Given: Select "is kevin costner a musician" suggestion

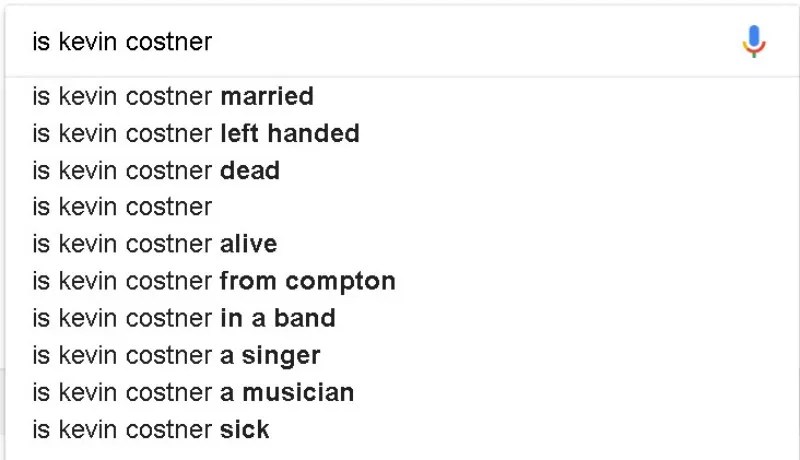Looking at the screenshot, I should tap(193, 393).
